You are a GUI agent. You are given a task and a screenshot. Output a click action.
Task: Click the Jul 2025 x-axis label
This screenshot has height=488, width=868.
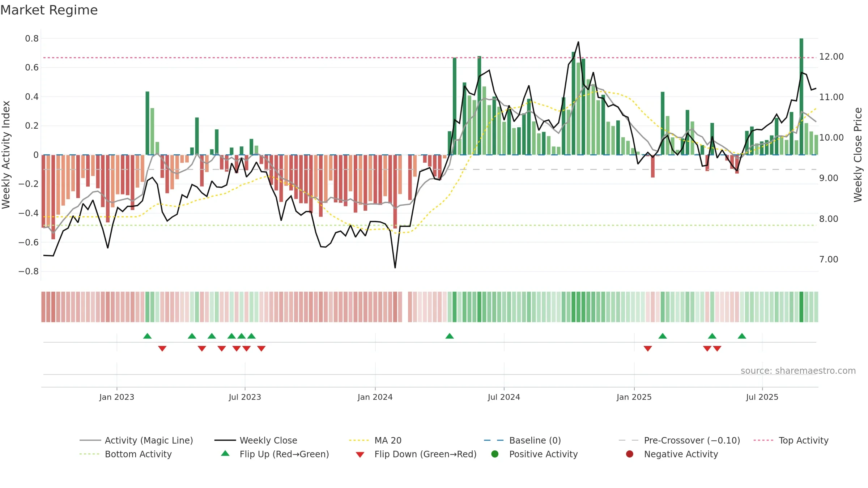[762, 397]
